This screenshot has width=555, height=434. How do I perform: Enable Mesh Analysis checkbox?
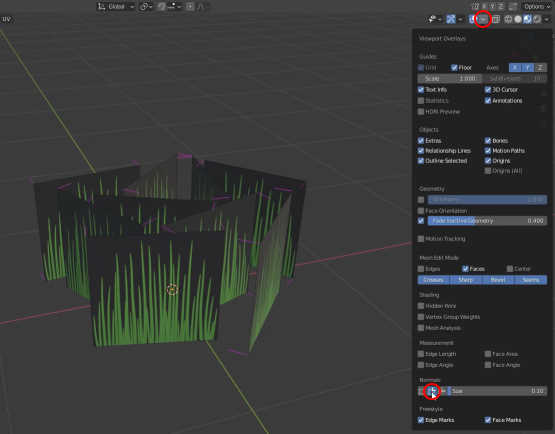pos(421,328)
